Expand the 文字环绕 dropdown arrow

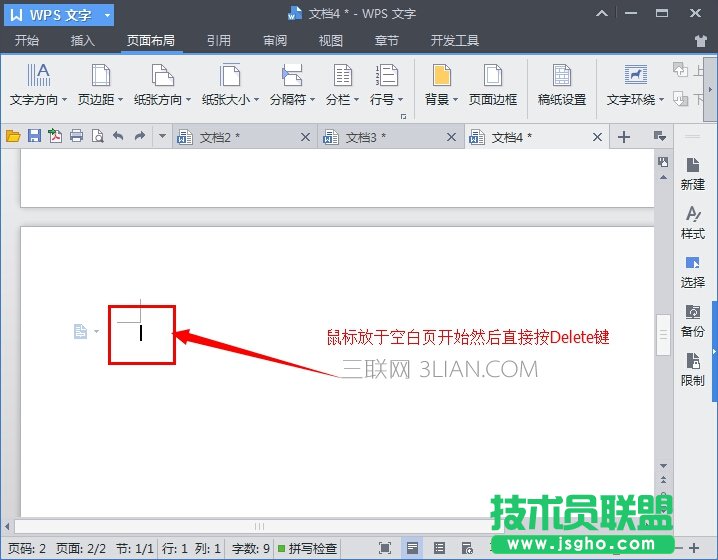click(x=661, y=99)
